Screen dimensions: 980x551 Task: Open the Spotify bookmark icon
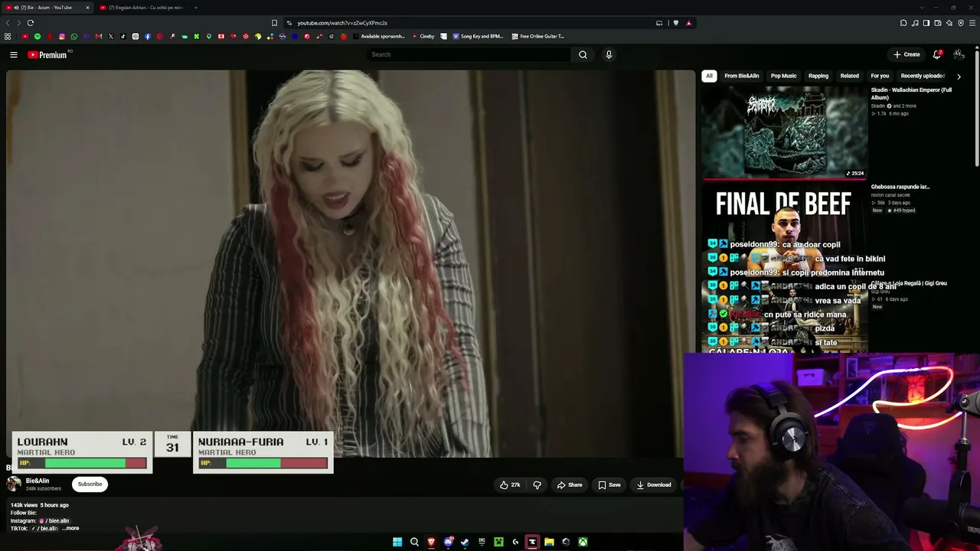(38, 36)
